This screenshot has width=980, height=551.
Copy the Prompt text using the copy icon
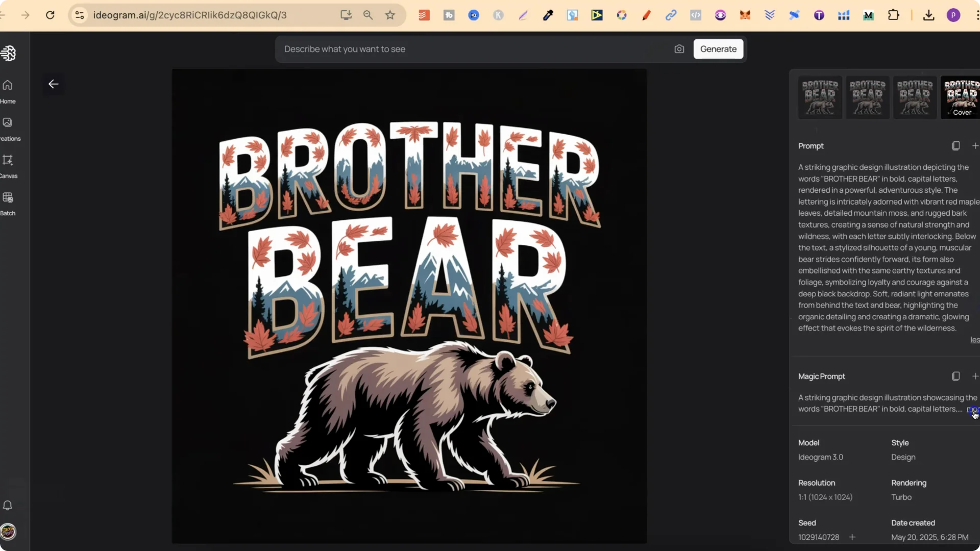pyautogui.click(x=955, y=145)
